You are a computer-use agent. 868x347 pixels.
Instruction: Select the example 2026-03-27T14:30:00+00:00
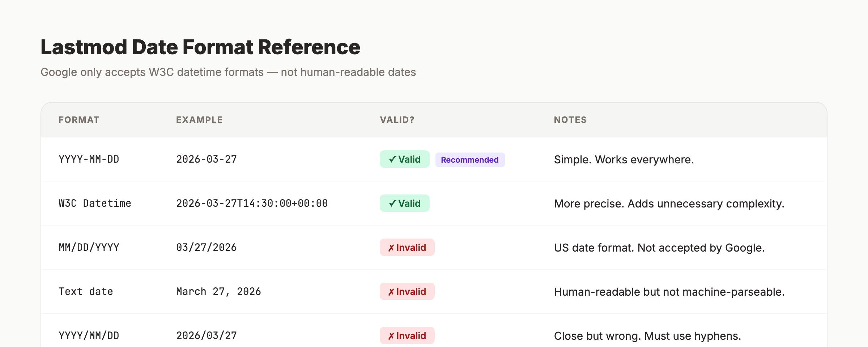(252, 203)
